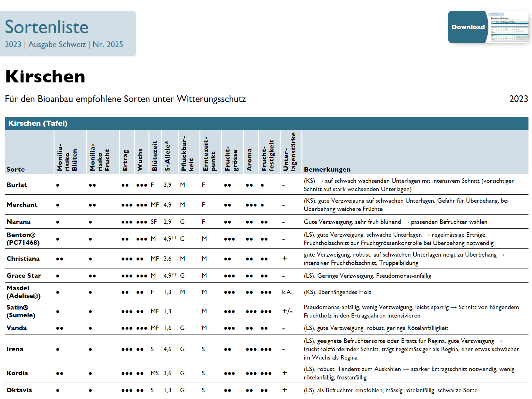
Task: Select the Irena variety name
Action: tap(15, 349)
